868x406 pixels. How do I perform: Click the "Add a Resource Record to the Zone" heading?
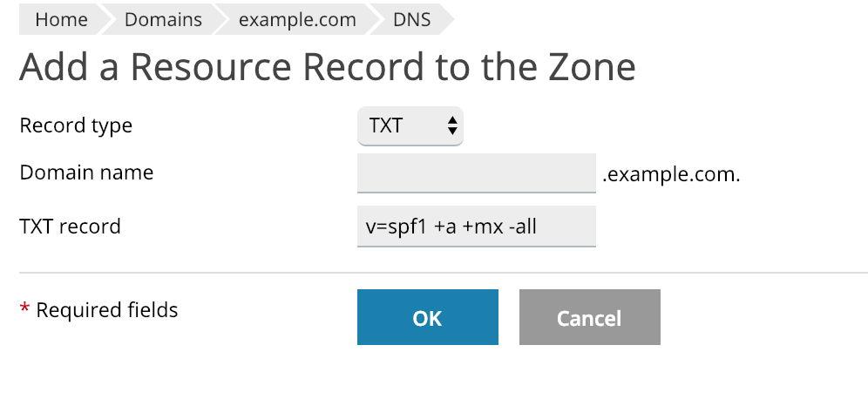[327, 67]
